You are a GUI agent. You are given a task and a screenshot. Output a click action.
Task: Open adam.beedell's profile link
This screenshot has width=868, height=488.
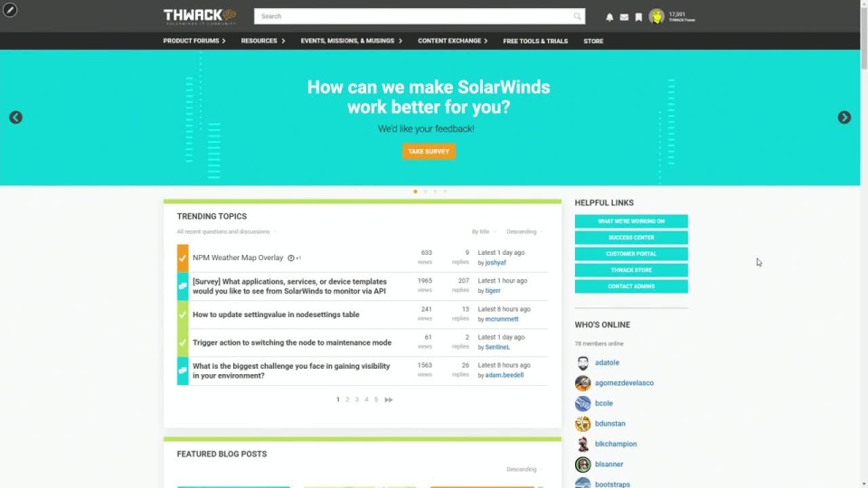[505, 375]
